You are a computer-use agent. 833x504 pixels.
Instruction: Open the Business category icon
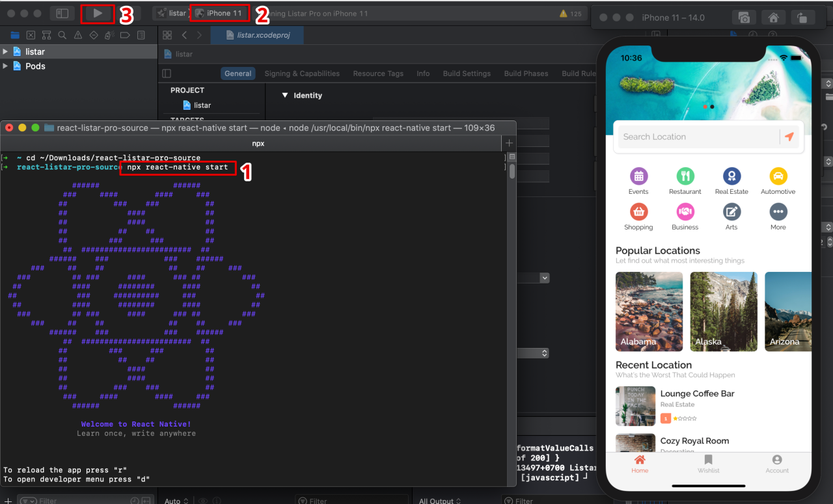coord(685,217)
